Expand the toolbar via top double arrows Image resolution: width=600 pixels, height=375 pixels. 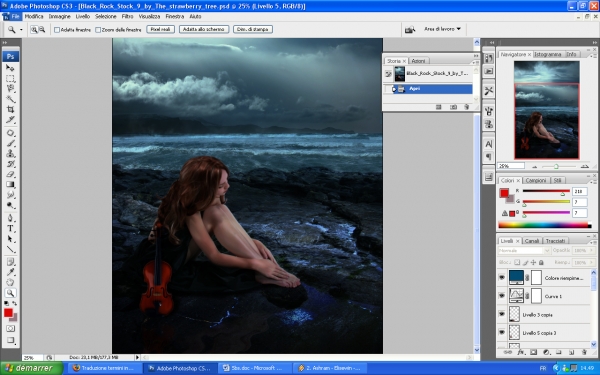click(5, 42)
